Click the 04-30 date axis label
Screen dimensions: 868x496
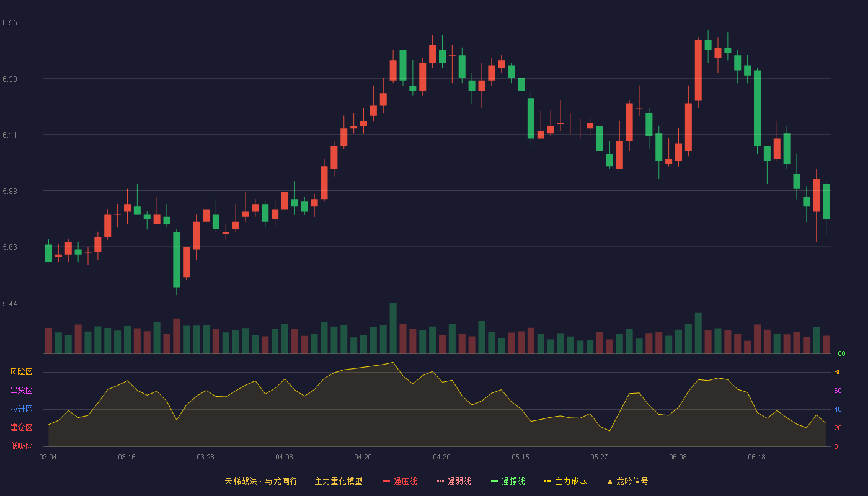[441, 457]
